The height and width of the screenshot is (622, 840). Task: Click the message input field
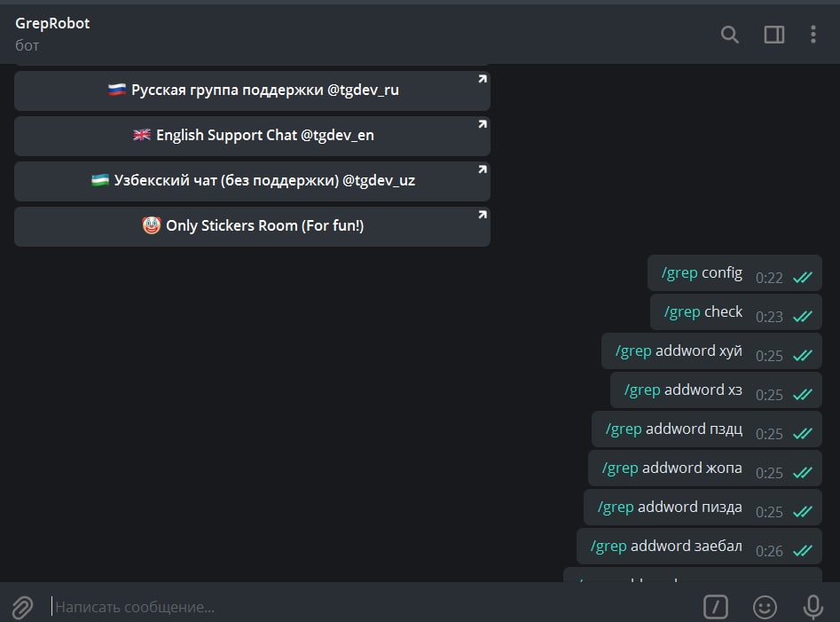(370, 607)
